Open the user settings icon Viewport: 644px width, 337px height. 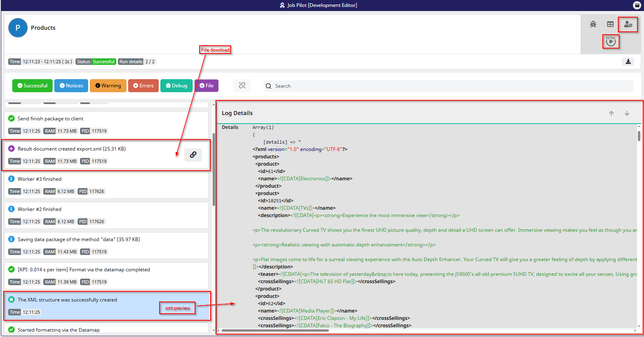coord(628,25)
